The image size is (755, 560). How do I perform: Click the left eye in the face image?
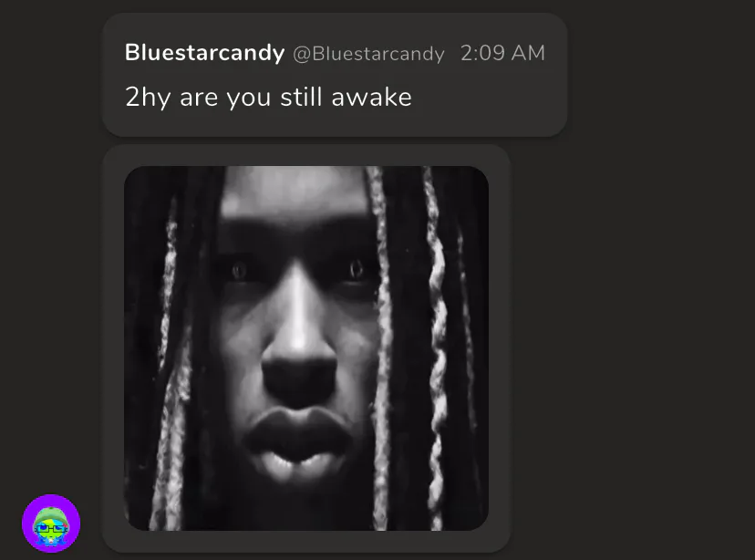239,272
